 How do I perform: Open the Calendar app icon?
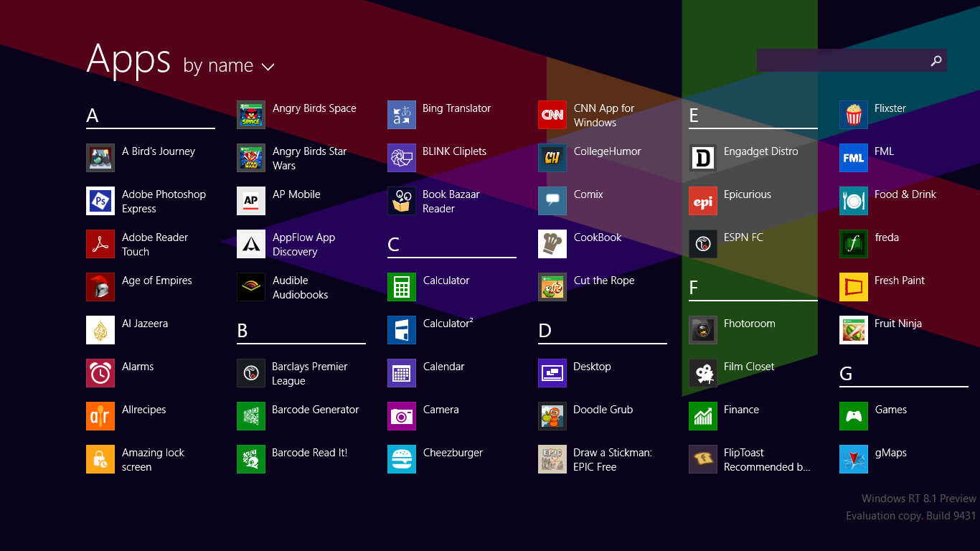point(402,373)
